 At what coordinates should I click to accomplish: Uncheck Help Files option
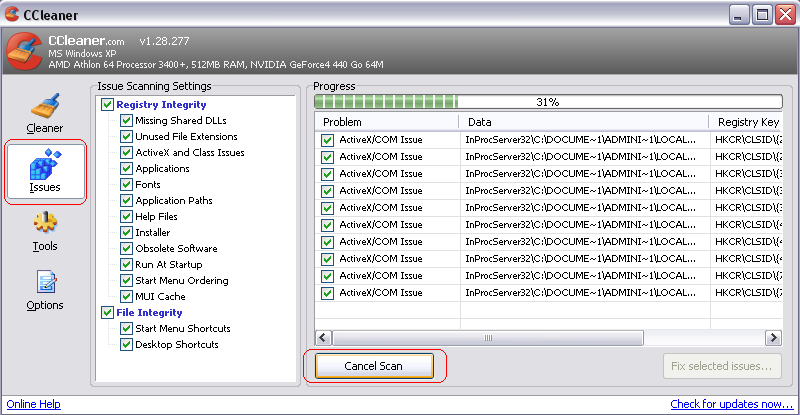pyautogui.click(x=126, y=216)
